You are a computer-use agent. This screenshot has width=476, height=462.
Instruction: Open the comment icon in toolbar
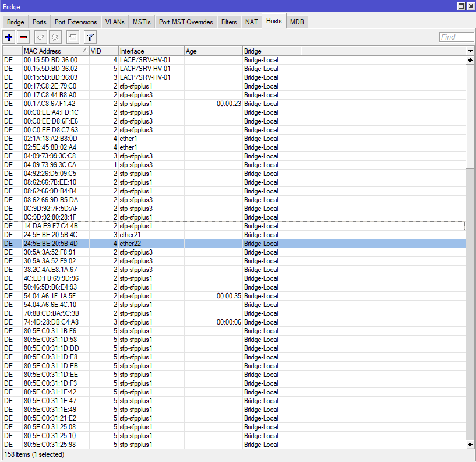tap(73, 37)
